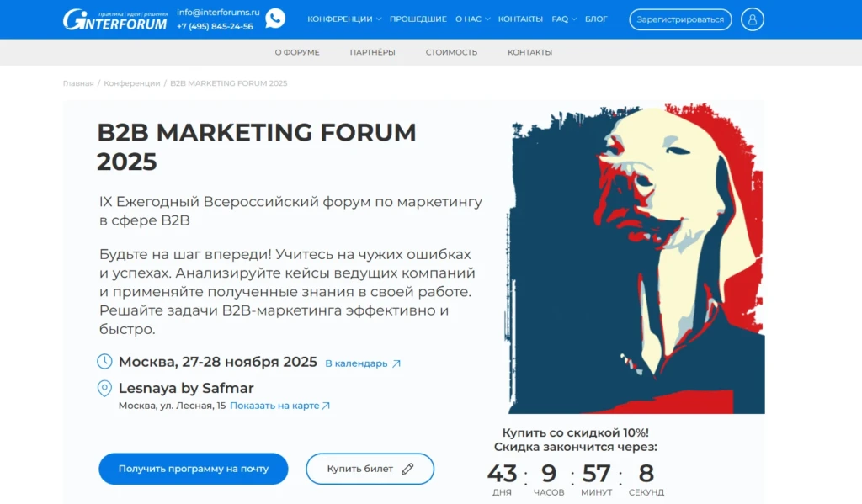862x504 pixels.
Task: Add event via В календарь link
Action: [356, 363]
